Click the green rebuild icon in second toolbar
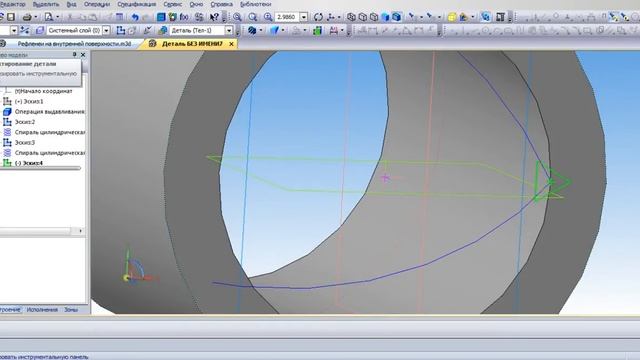 pos(318,30)
